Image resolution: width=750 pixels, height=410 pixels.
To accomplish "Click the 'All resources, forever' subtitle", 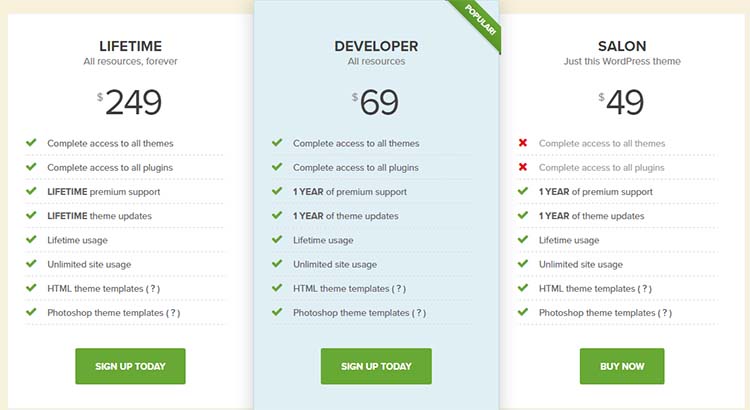I will [x=131, y=61].
